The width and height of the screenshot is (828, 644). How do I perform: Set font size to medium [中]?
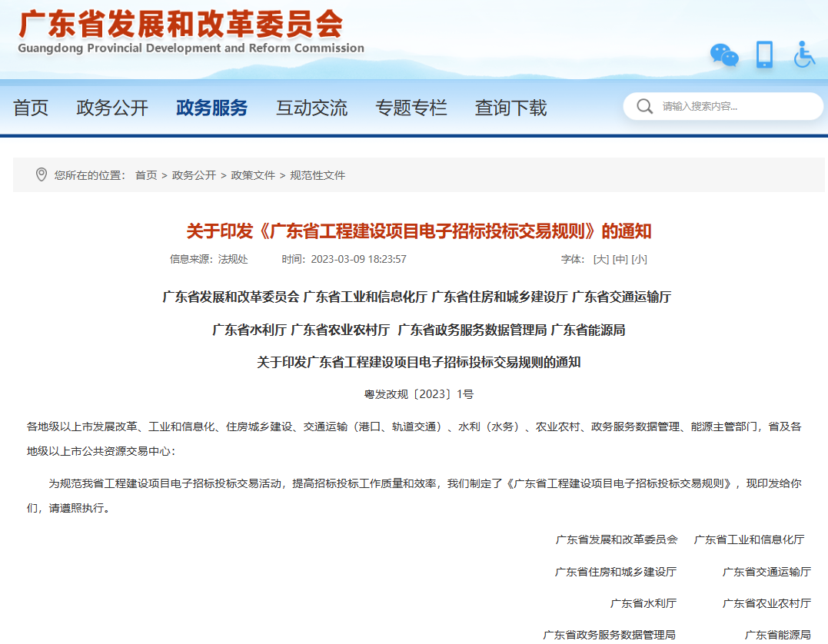620,259
